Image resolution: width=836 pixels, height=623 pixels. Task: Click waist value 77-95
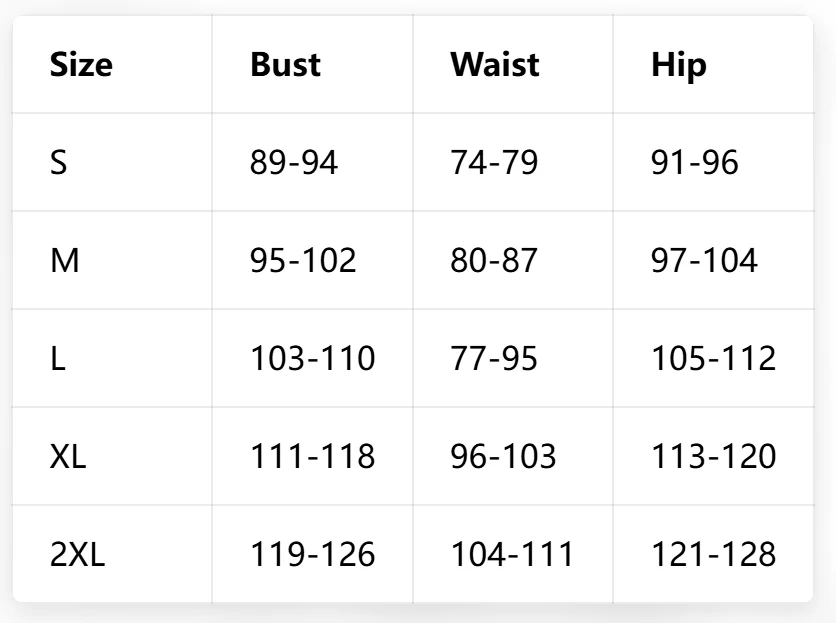tap(494, 358)
